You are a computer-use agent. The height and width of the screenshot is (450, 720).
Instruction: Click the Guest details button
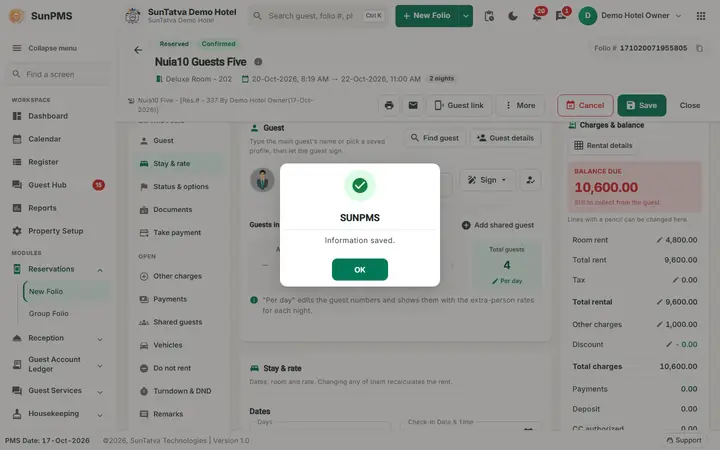point(505,138)
